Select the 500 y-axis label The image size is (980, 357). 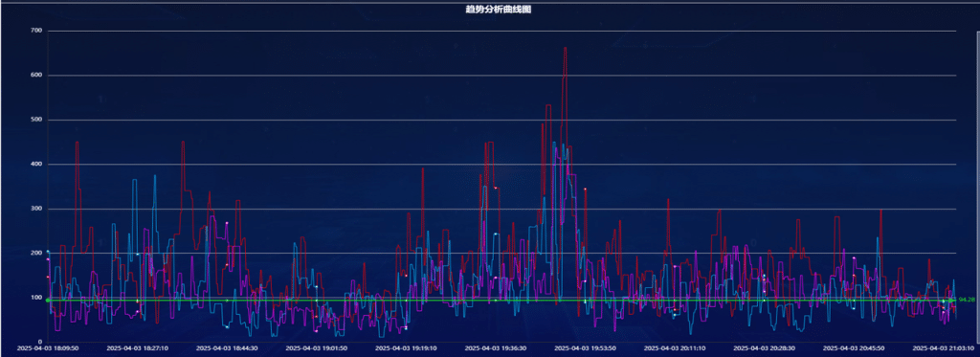point(35,120)
